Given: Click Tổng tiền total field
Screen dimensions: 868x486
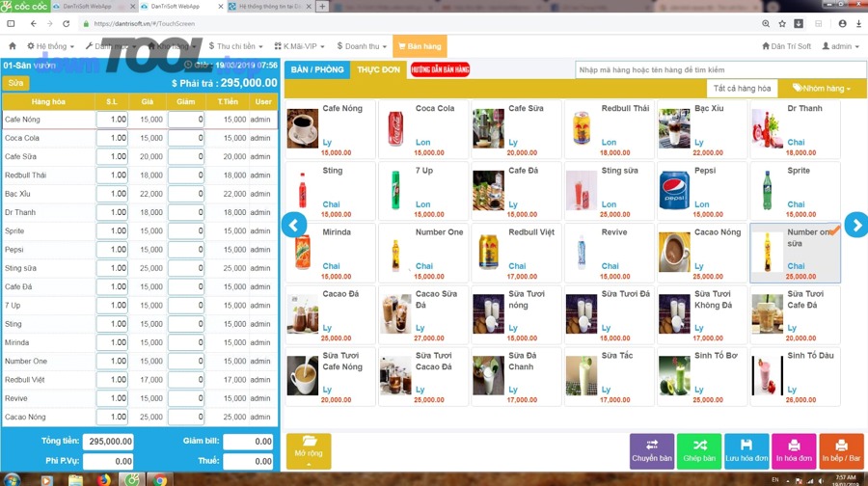Looking at the screenshot, I should click(108, 442).
